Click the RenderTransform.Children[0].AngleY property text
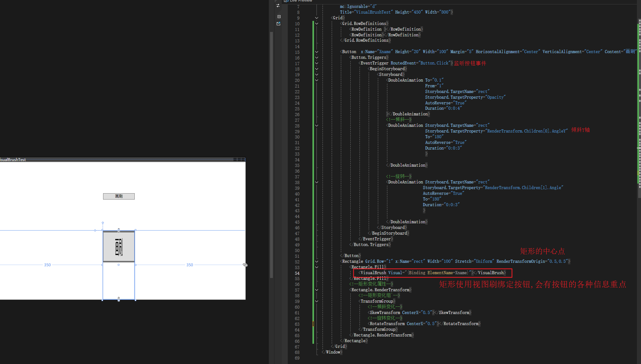641x364 pixels. (527, 131)
